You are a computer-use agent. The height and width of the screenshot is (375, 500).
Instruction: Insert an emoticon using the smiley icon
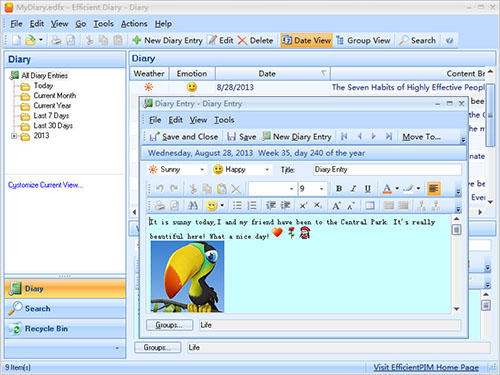click(212, 206)
